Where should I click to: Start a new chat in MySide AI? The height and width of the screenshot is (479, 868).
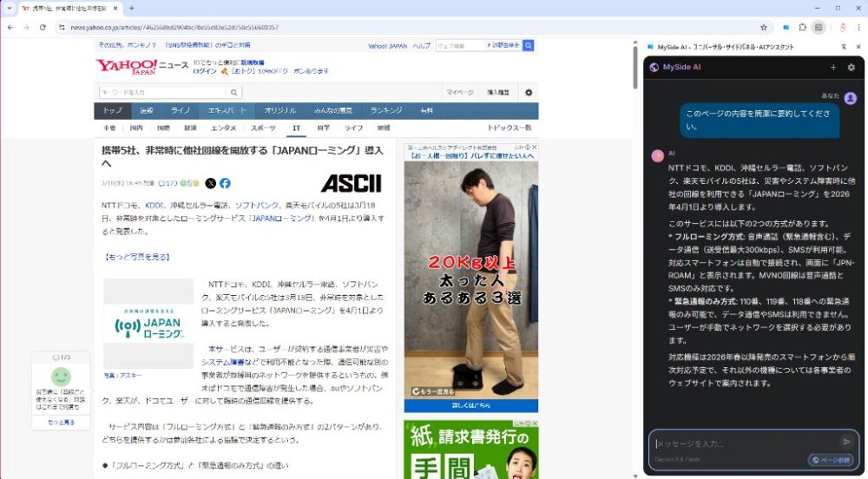[833, 67]
